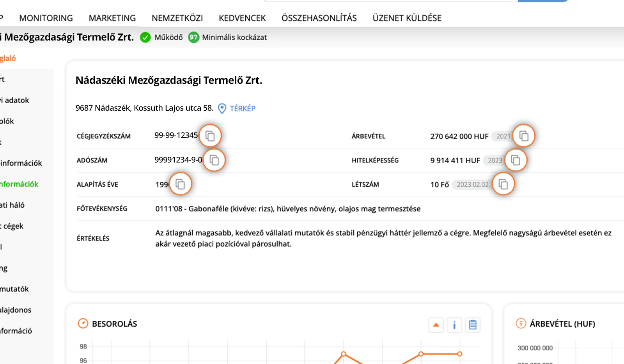The height and width of the screenshot is (364, 624).
Task: Switch to the ÖSSZEHASONLÍTÁS tab
Action: pos(319,18)
